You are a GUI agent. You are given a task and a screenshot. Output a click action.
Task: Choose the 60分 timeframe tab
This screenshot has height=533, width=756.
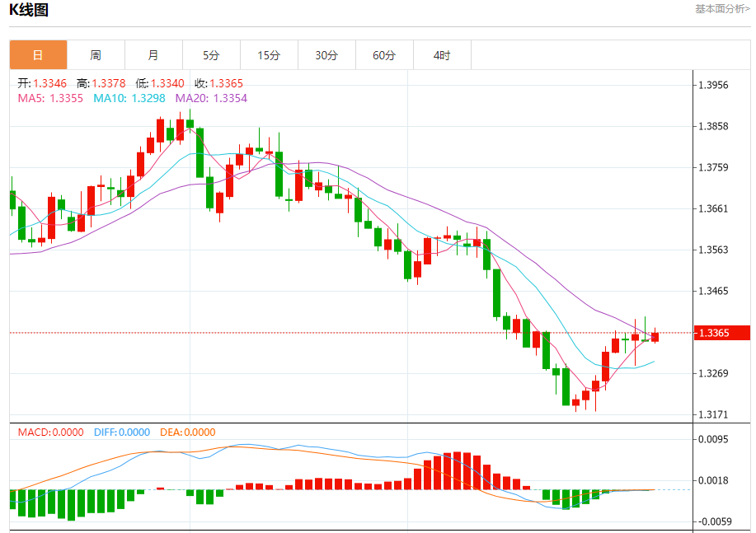384,55
